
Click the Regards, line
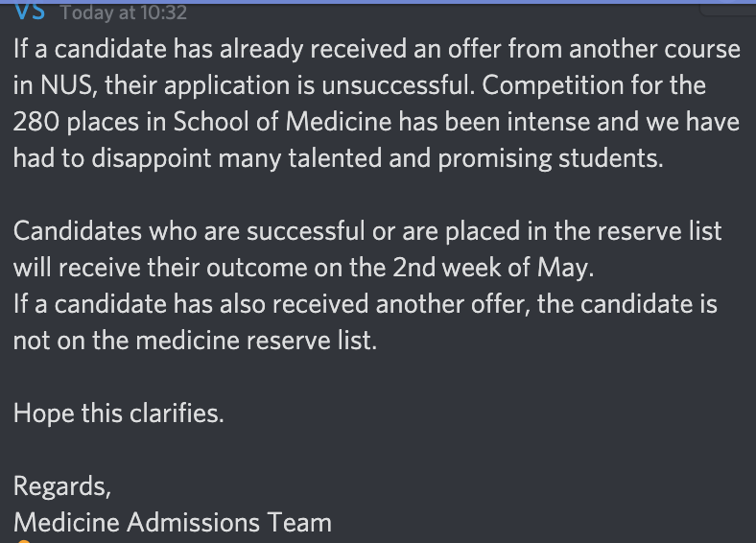tap(62, 486)
